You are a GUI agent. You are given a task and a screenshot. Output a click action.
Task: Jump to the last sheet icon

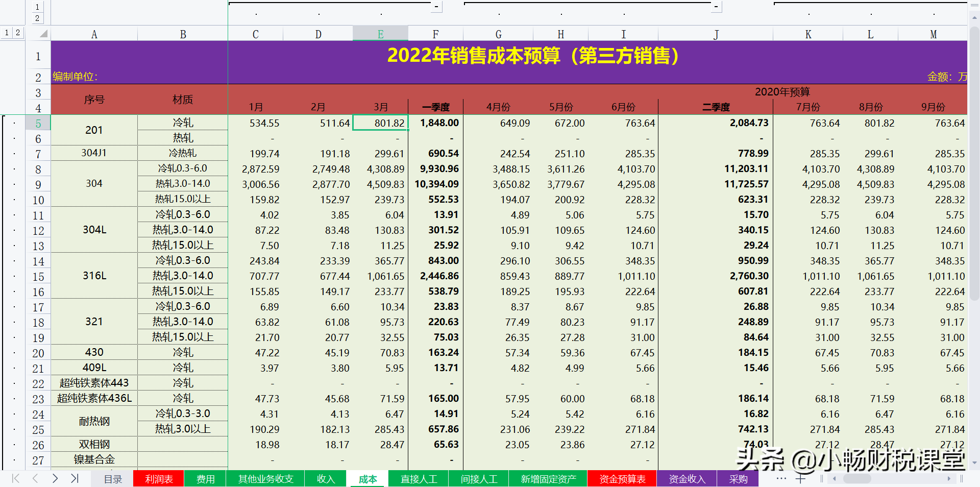tap(75, 479)
